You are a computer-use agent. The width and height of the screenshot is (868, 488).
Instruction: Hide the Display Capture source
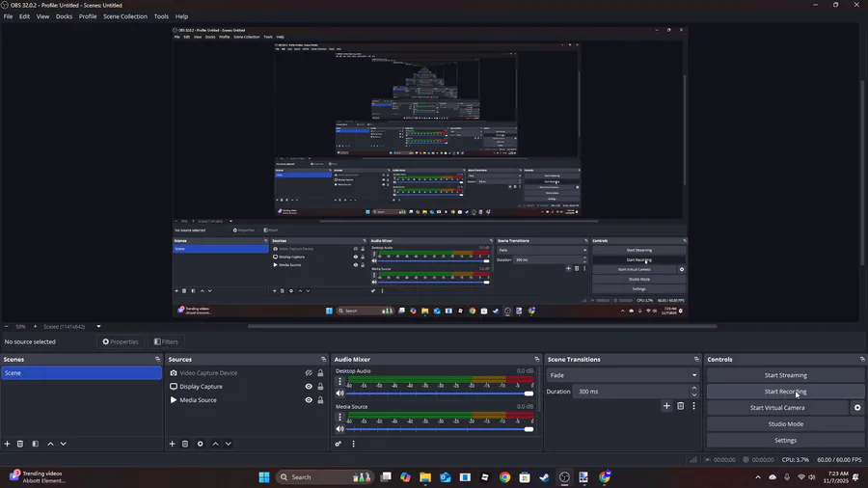(x=309, y=386)
